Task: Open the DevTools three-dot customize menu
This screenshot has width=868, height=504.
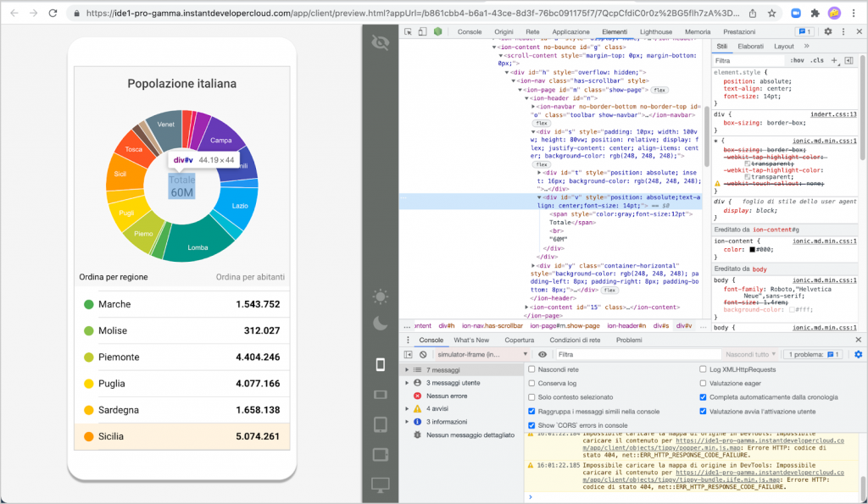Action: click(x=843, y=31)
